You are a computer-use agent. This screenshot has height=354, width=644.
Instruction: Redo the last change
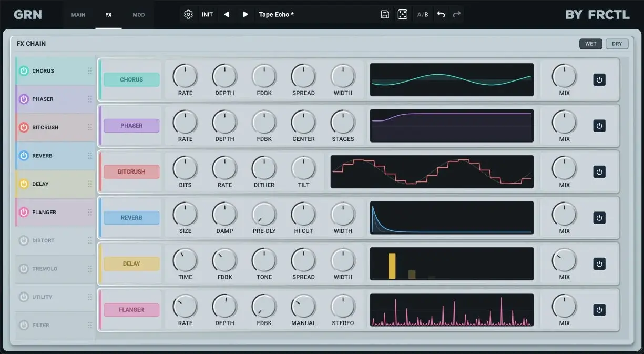coord(457,15)
